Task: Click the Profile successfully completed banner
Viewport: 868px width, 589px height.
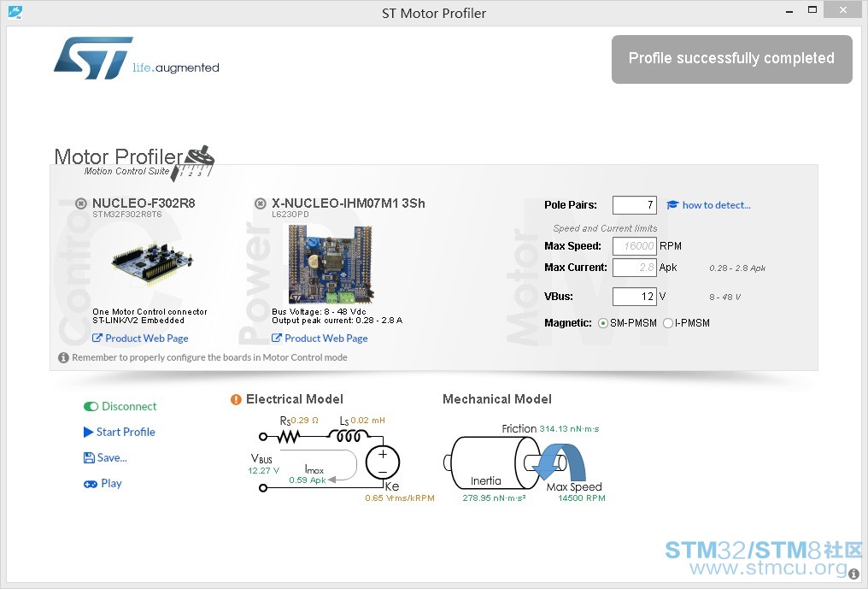Action: coord(732,59)
